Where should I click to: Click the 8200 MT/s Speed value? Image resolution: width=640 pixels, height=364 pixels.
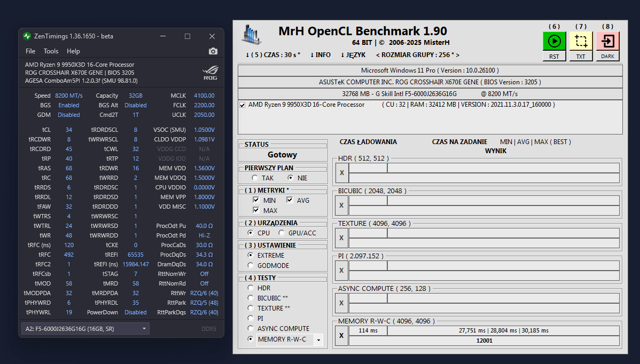pos(68,96)
